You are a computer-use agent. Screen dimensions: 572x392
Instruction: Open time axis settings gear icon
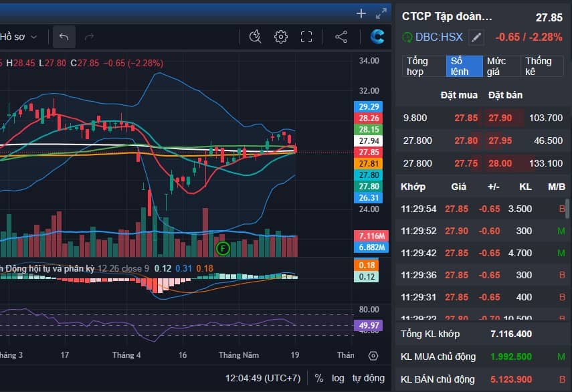tap(373, 355)
